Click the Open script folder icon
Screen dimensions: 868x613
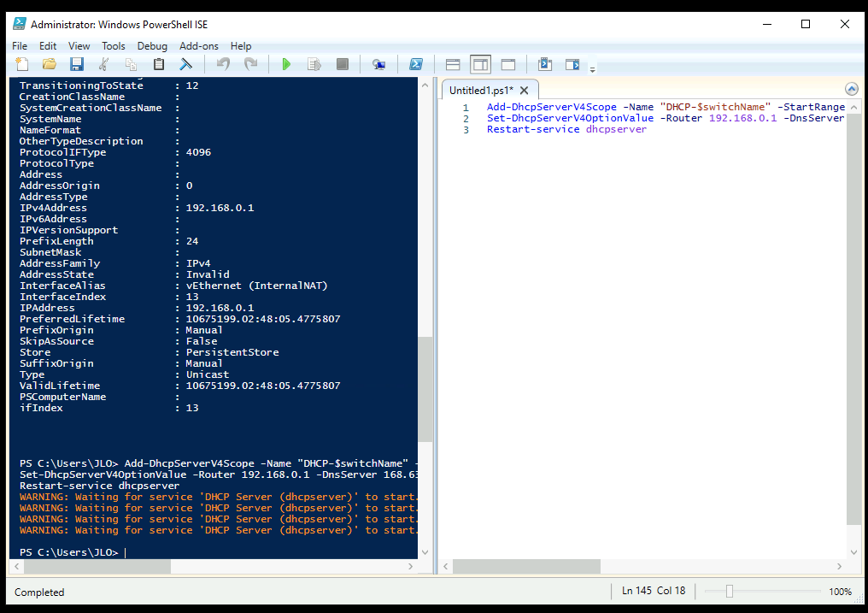click(x=50, y=64)
